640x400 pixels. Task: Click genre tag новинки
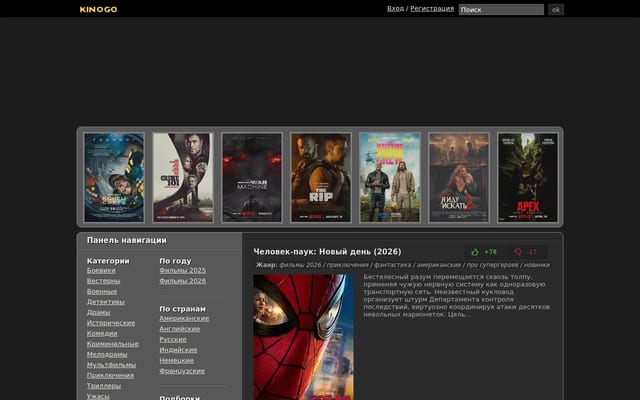point(537,265)
